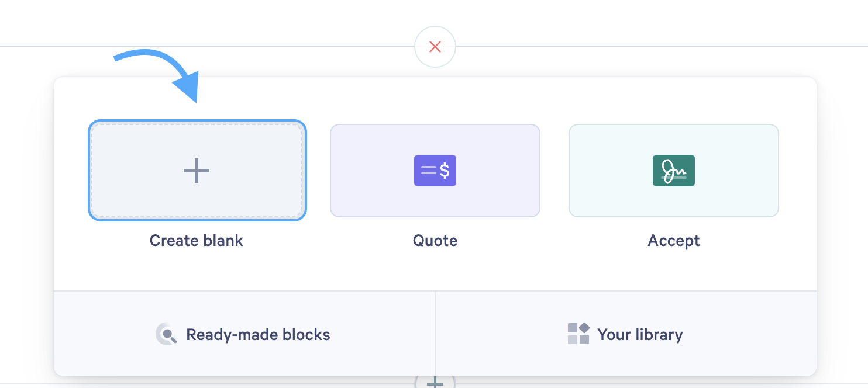The width and height of the screenshot is (868, 388).
Task: Click the "Quote" text label
Action: pyautogui.click(x=435, y=240)
